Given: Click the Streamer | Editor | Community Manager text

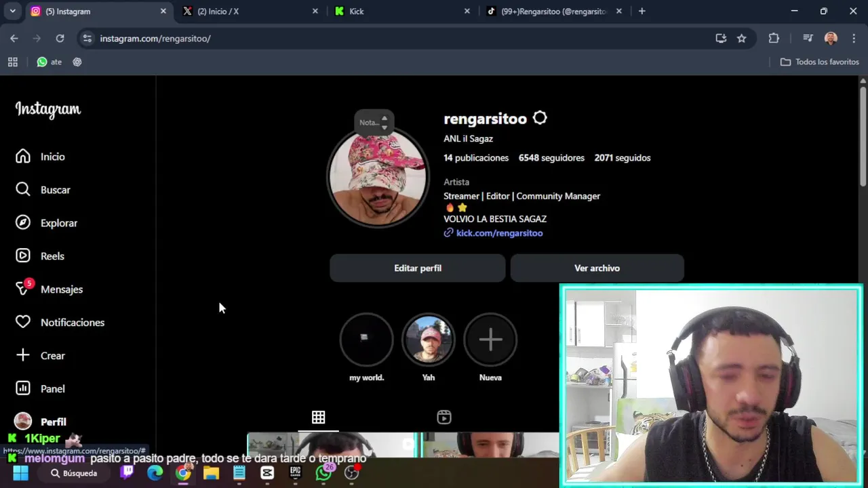Looking at the screenshot, I should pos(521,196).
